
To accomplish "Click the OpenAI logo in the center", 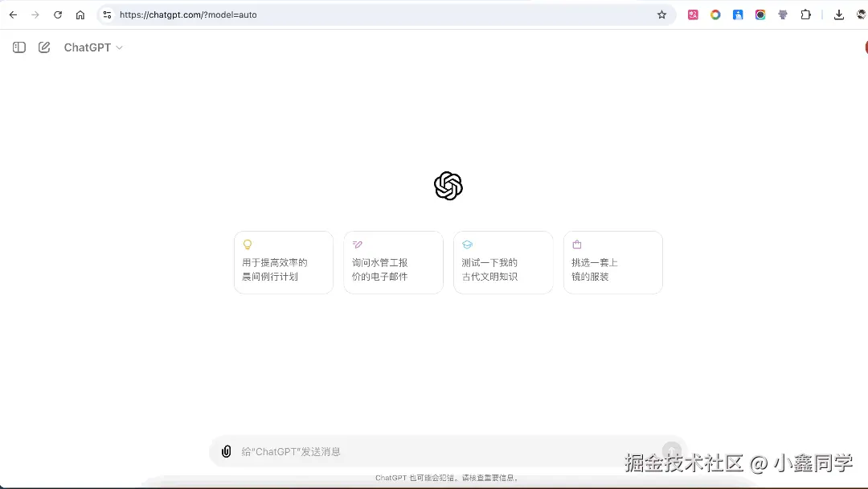I will [448, 186].
